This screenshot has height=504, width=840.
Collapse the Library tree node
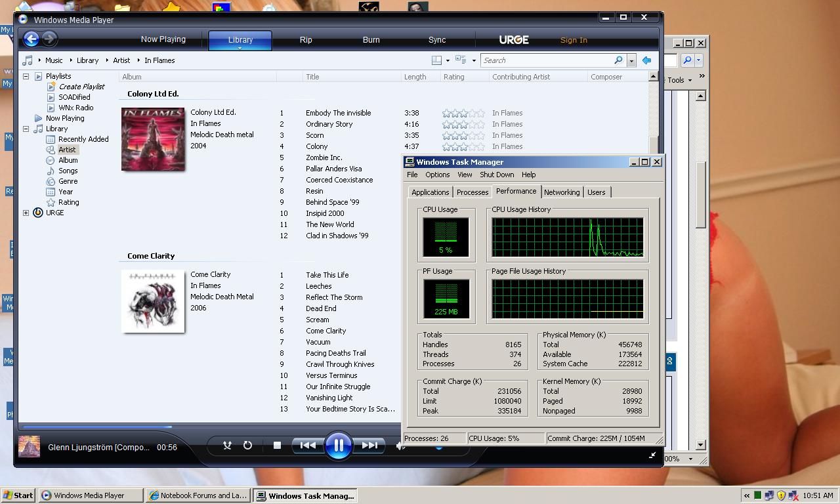(26, 129)
